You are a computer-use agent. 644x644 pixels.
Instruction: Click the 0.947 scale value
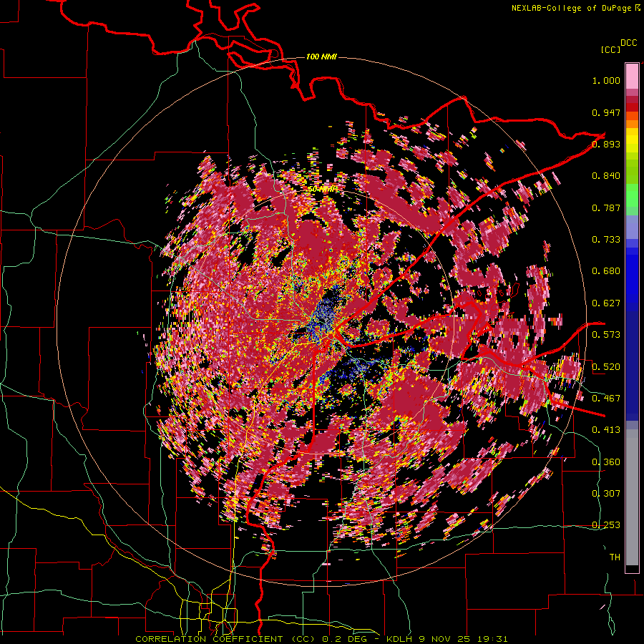[606, 112]
